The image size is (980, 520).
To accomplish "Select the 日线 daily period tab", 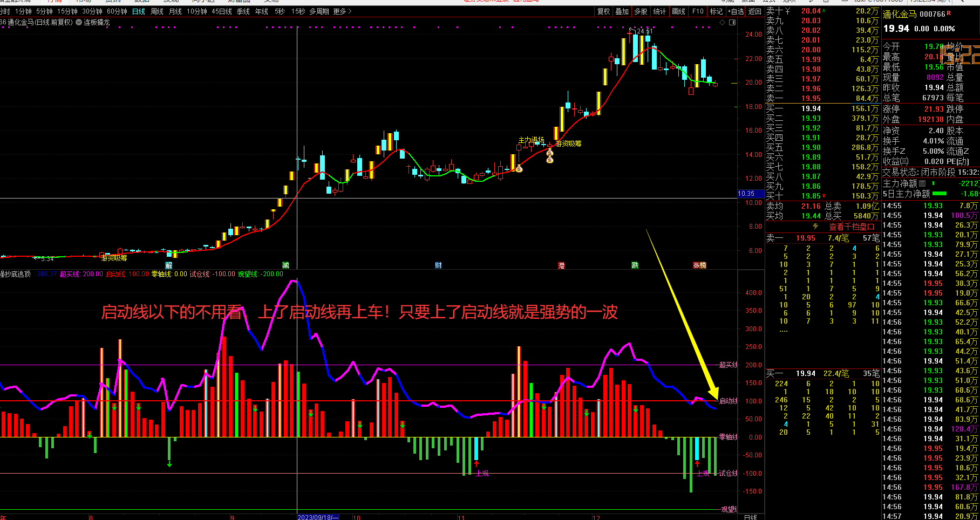I will (x=139, y=11).
